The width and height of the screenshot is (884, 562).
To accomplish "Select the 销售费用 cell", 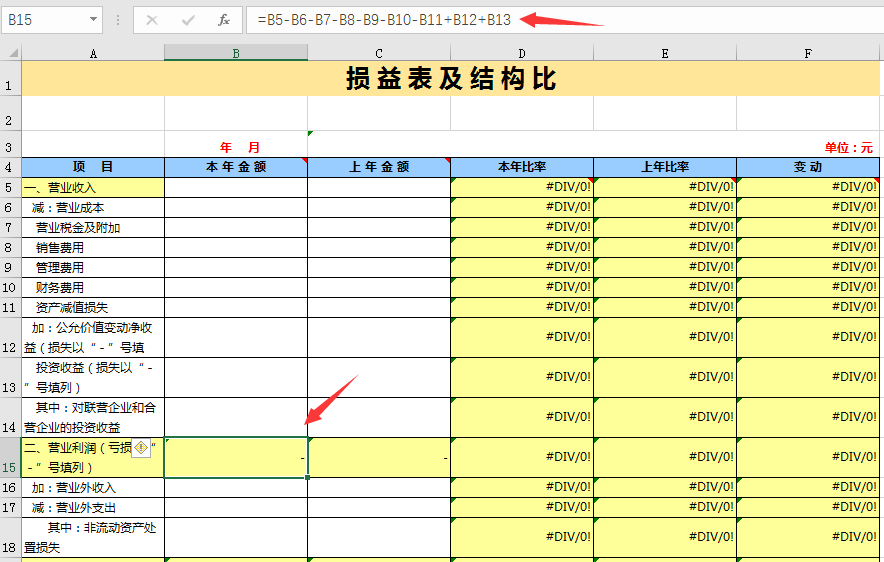I will [93, 247].
